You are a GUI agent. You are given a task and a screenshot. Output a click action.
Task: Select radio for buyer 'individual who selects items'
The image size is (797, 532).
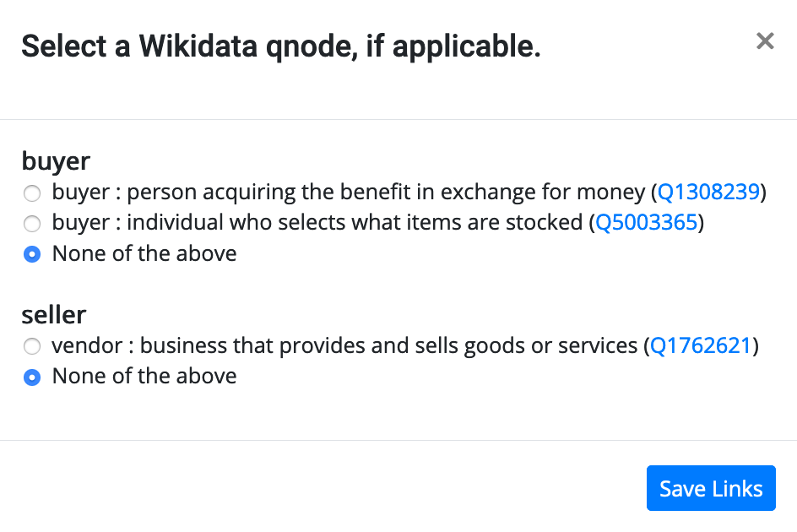coord(32,225)
